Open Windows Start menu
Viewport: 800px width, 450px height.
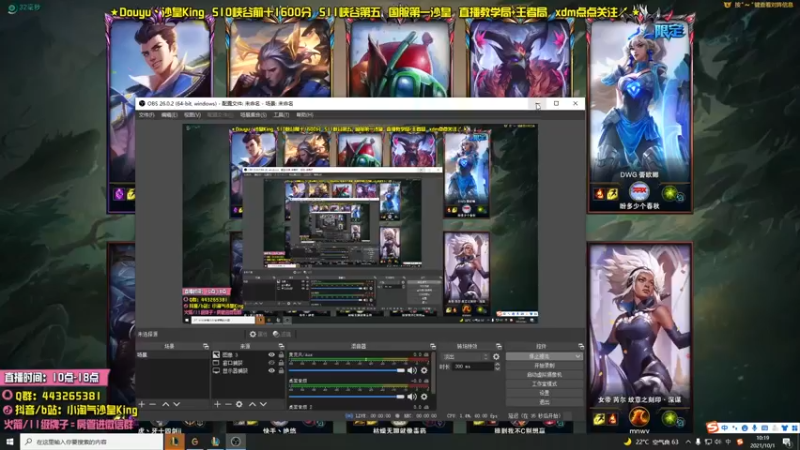tap(9, 441)
